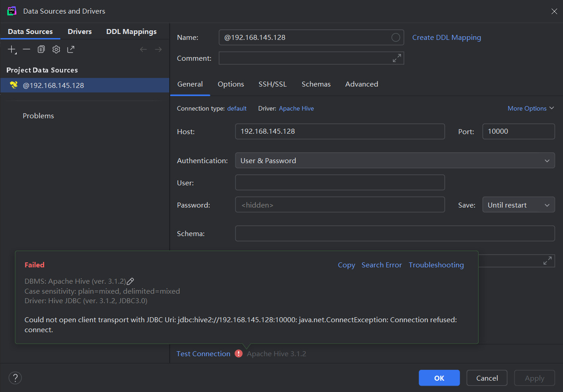
Task: Click Copy in the error popup
Action: click(346, 265)
